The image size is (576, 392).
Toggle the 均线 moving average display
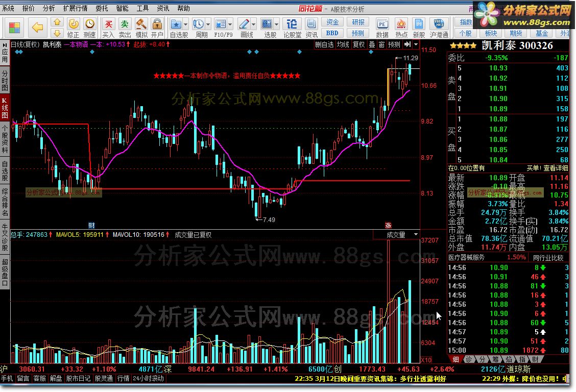tap(343, 44)
